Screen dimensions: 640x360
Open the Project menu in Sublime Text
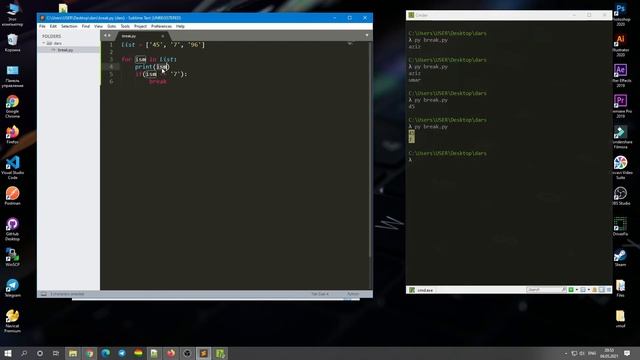[x=140, y=26]
